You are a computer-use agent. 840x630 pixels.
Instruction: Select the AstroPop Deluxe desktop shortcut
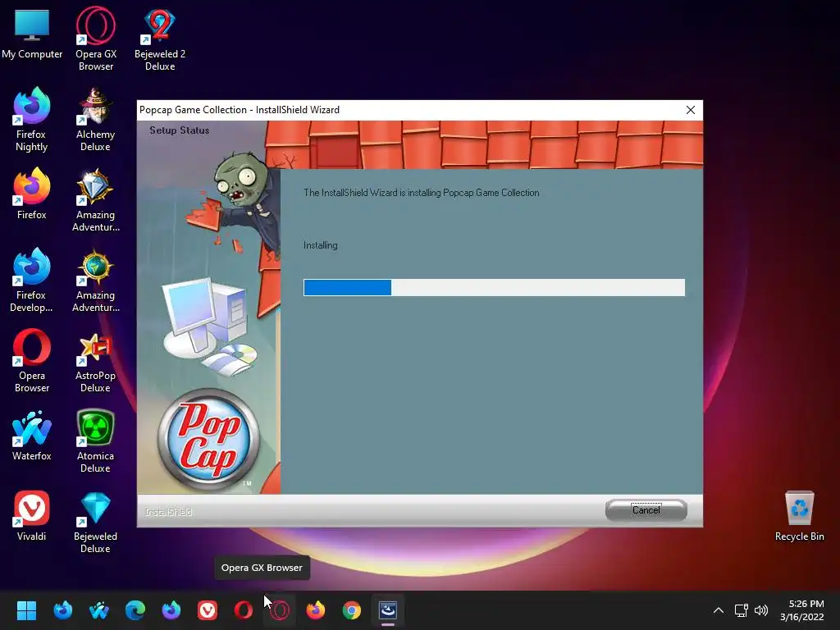click(x=95, y=361)
